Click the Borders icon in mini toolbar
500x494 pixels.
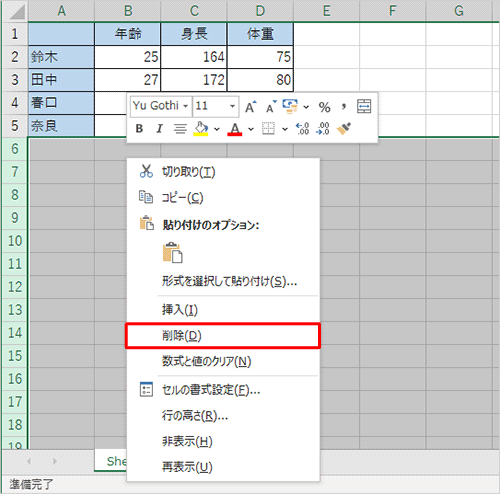point(268,128)
